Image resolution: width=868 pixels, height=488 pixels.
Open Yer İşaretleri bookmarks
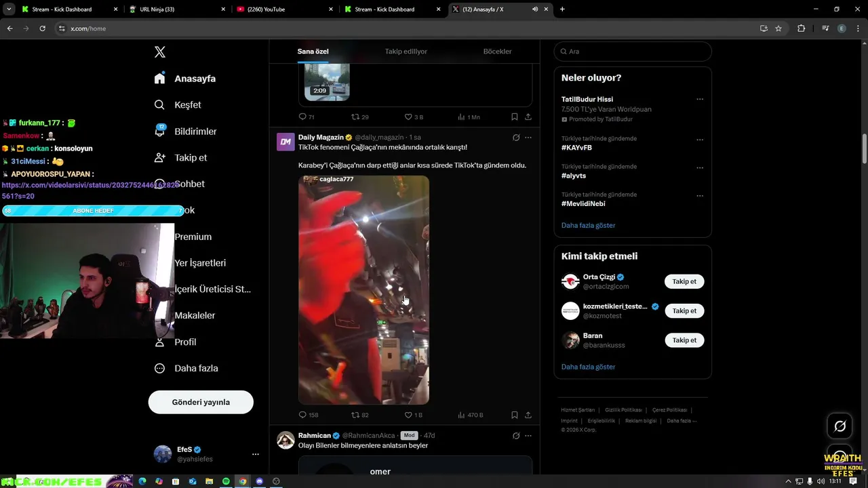200,263
